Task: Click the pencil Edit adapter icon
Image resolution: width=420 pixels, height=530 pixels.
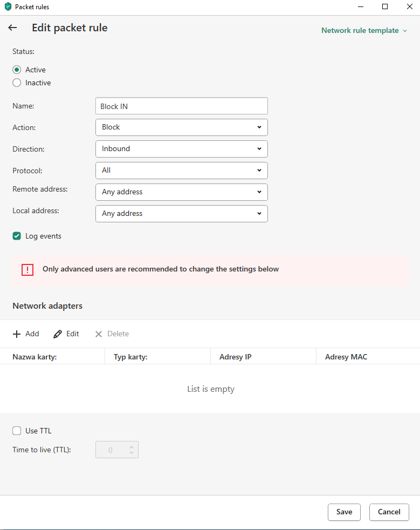Action: (x=58, y=334)
